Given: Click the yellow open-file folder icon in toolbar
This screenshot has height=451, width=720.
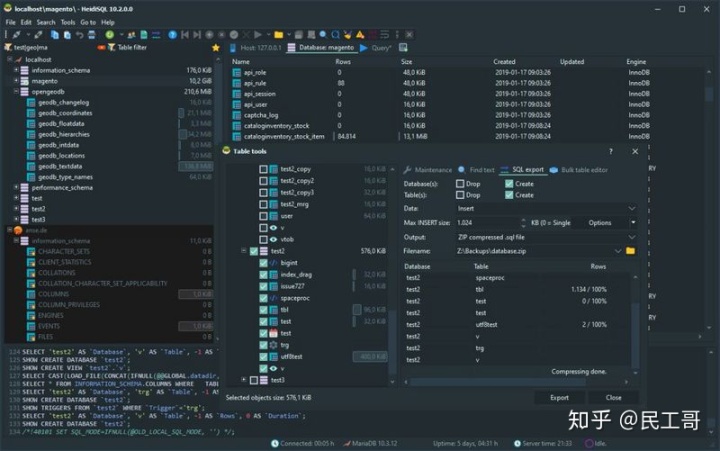Looking at the screenshot, I should [278, 34].
